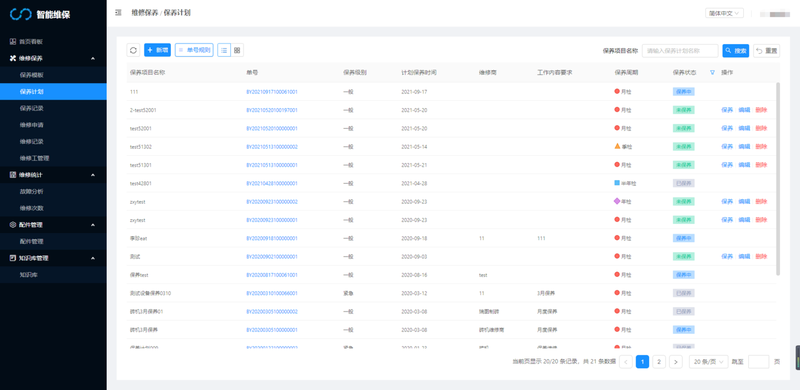Click the 首页看板 dashboard icon

point(13,41)
